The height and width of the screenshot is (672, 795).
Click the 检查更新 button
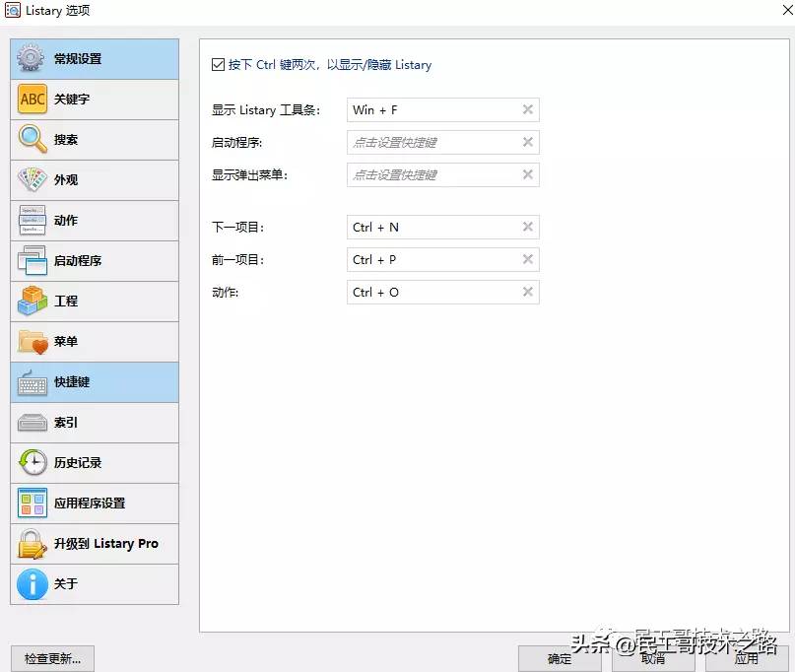(53, 658)
